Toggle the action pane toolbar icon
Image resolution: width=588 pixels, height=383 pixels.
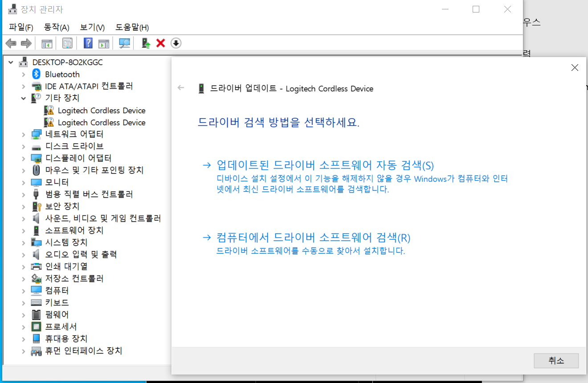(x=104, y=43)
